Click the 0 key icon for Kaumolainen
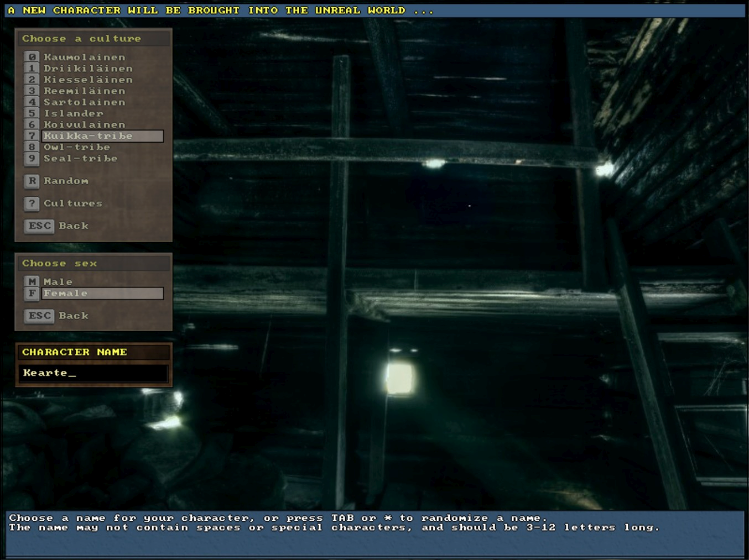Screen dimensions: 749x560 (32, 57)
